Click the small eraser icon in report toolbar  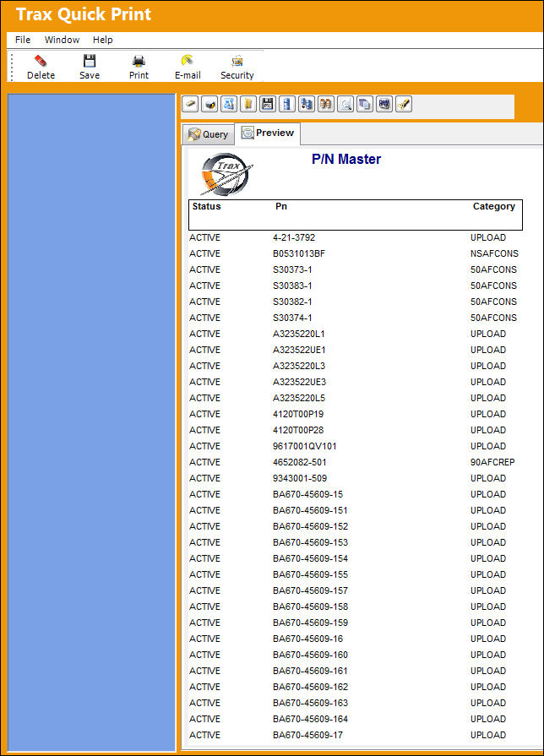click(x=191, y=104)
